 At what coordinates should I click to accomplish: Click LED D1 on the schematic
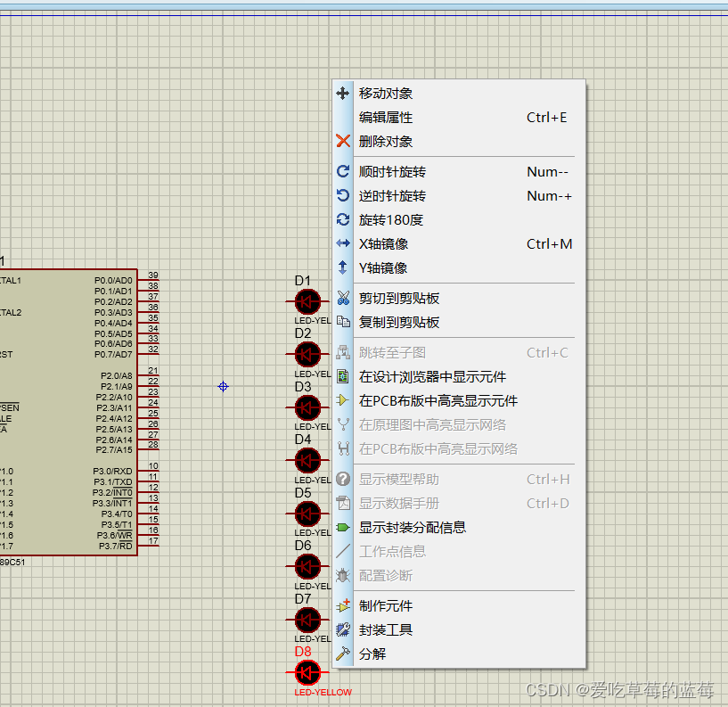[307, 301]
